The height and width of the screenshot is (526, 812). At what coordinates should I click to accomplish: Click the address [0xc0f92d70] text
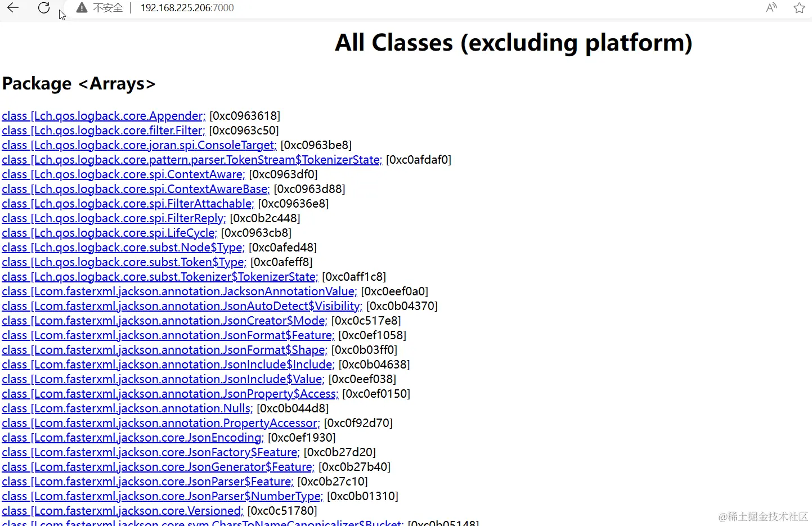click(x=358, y=423)
